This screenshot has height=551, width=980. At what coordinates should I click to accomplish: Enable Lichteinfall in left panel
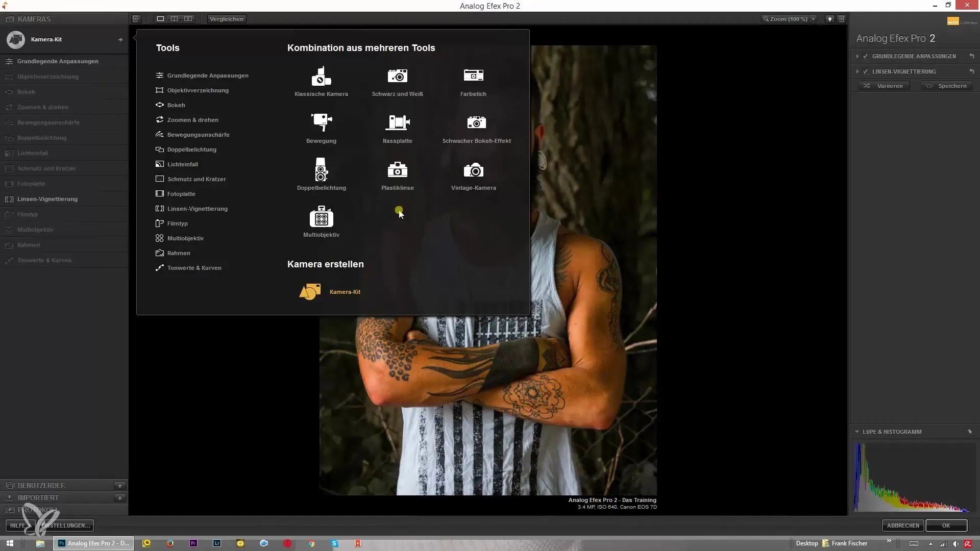64,153
